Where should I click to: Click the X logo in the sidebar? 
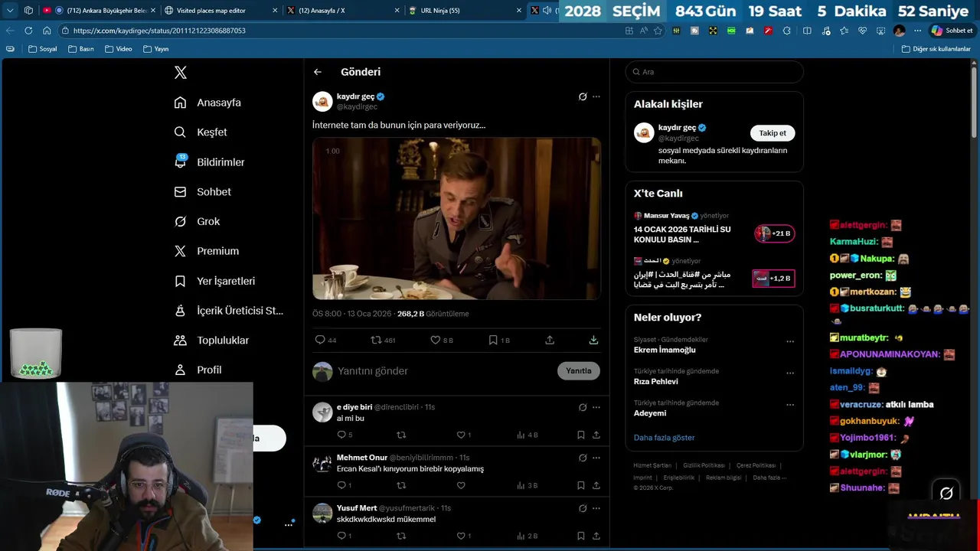tap(181, 73)
